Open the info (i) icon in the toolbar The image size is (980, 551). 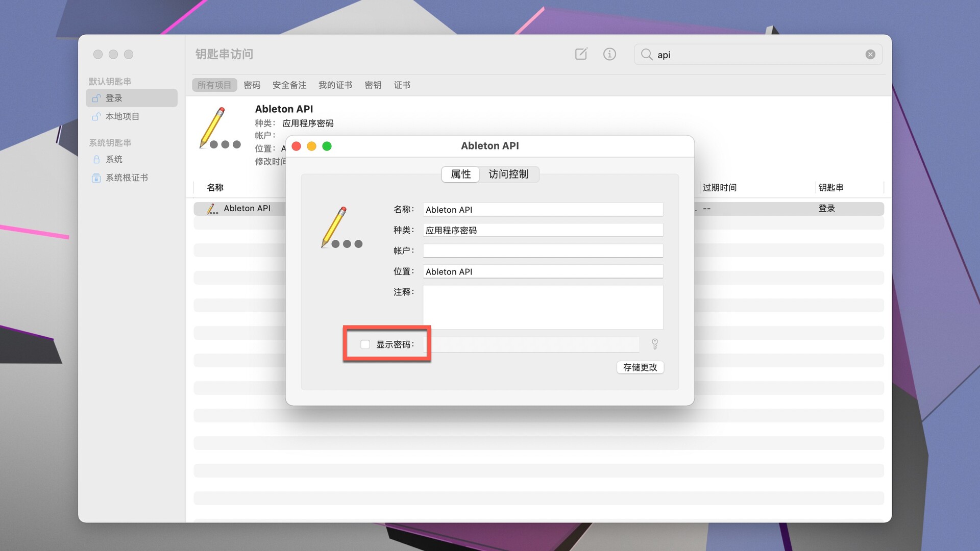click(609, 54)
